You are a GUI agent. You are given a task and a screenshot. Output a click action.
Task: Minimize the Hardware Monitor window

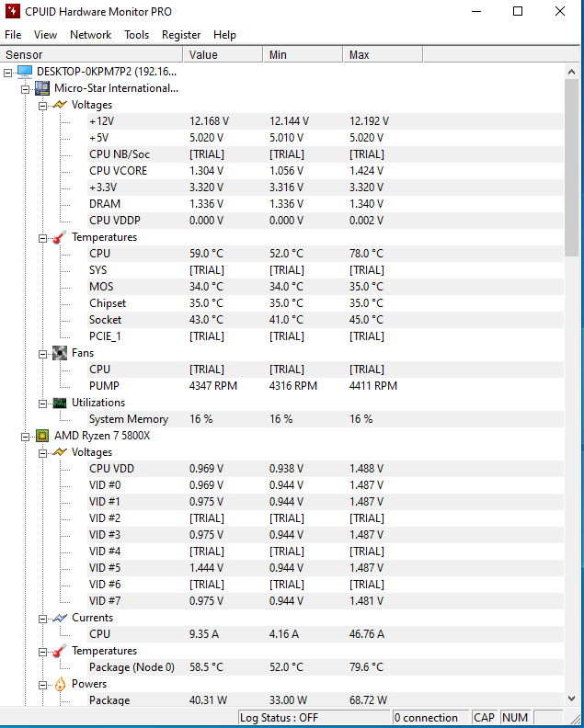click(476, 11)
